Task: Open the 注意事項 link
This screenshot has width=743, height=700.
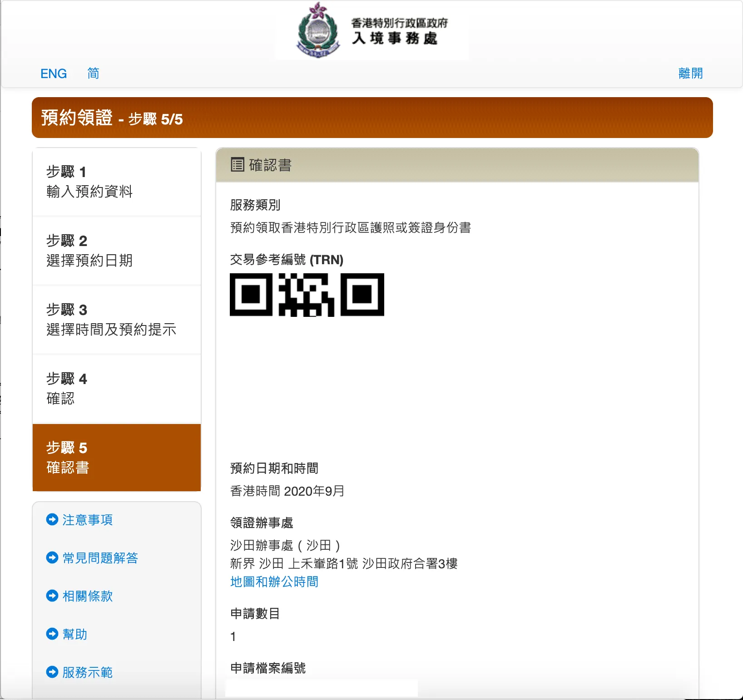Action: point(88,520)
